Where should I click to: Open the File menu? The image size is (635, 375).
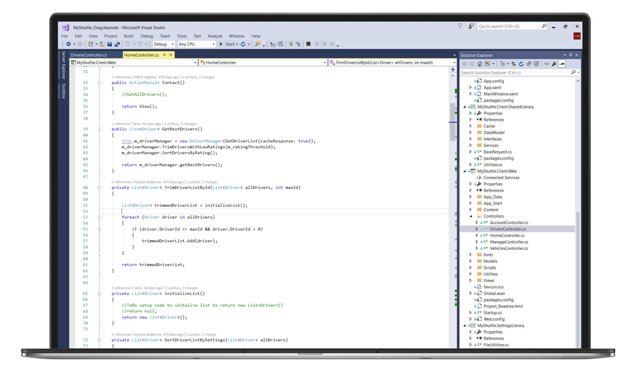64,36
